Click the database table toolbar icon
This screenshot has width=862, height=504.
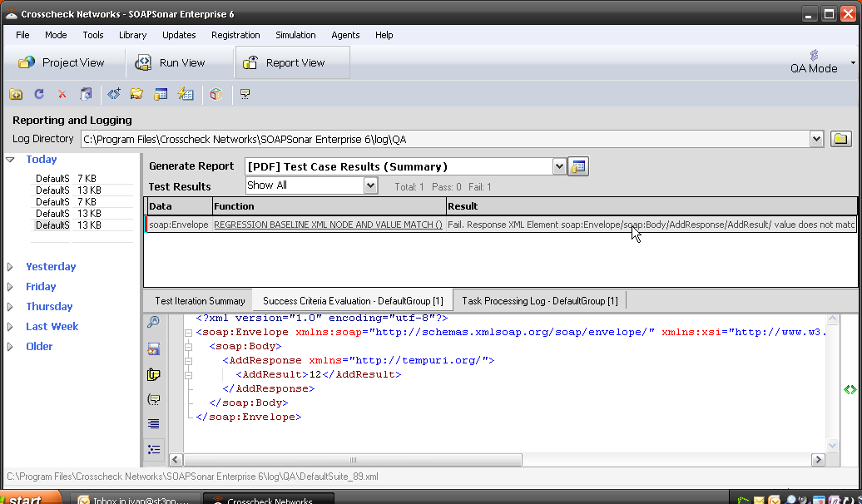[x=161, y=95]
